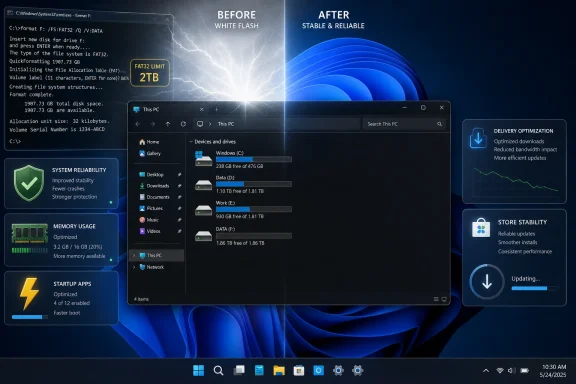This screenshot has width=576, height=384.
Task: Navigate up one folder level
Action: (168, 124)
